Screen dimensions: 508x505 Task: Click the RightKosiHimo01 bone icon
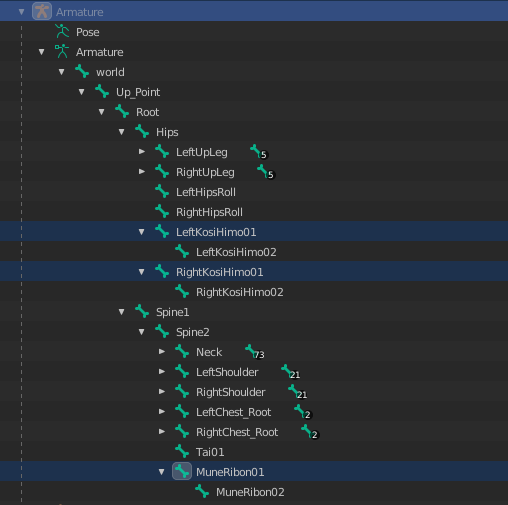(162, 272)
